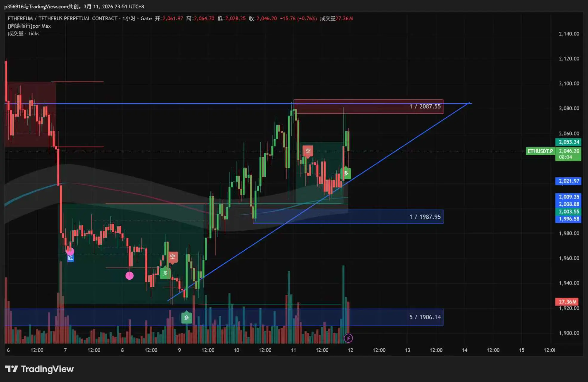Click the red 空 signal near March 9
588x382 pixels.
[x=173, y=257]
